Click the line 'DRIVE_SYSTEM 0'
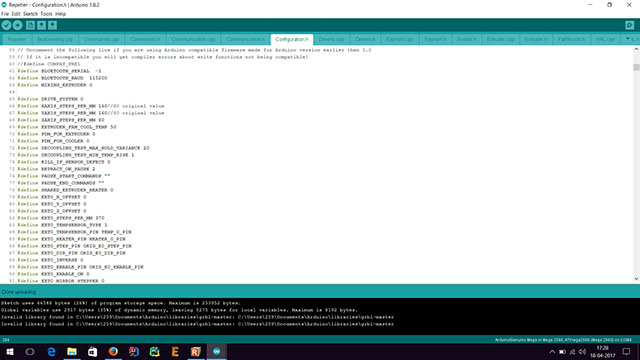640x360 pixels. (50, 99)
